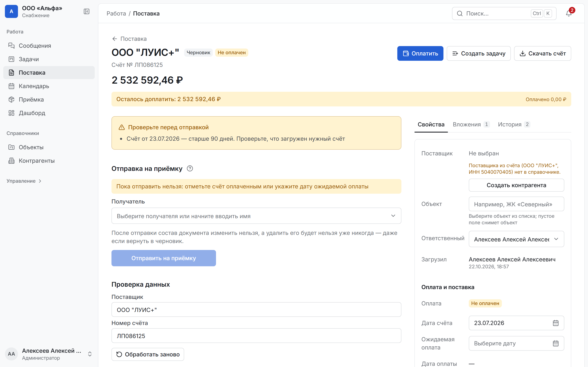Collapse the sidebar panel icon

(x=87, y=11)
